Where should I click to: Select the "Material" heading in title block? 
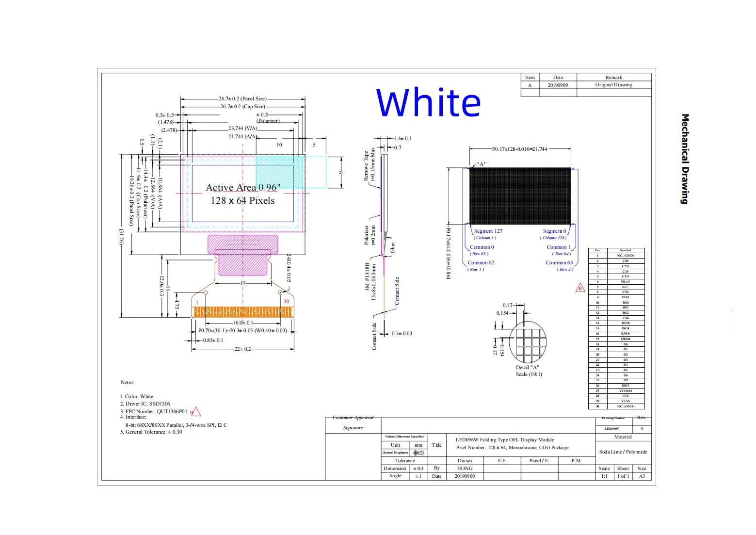pos(623,437)
